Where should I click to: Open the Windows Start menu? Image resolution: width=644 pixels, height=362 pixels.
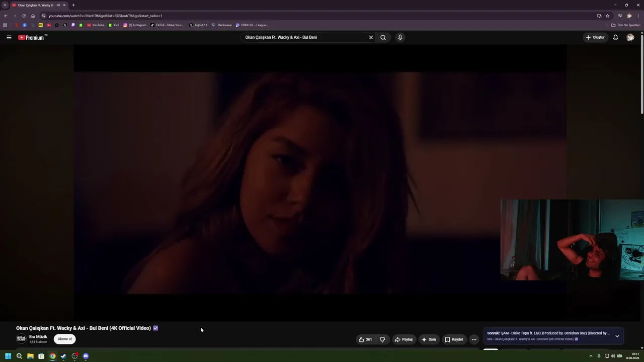point(8,356)
